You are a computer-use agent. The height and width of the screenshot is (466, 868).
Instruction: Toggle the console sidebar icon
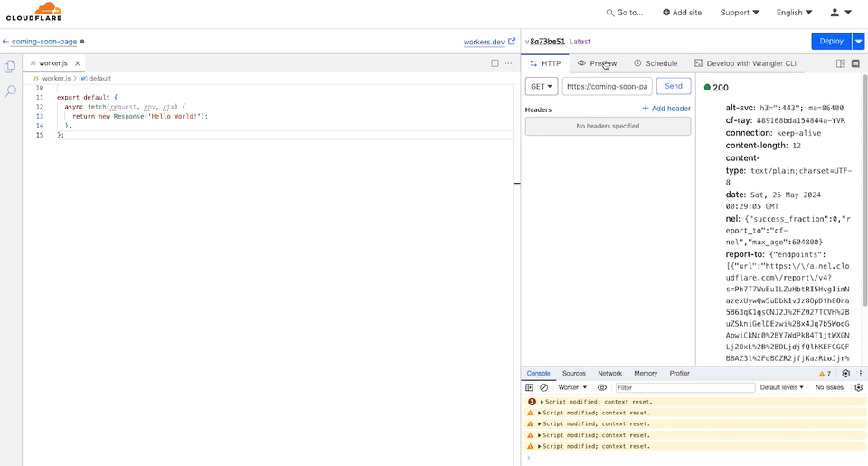coord(529,388)
